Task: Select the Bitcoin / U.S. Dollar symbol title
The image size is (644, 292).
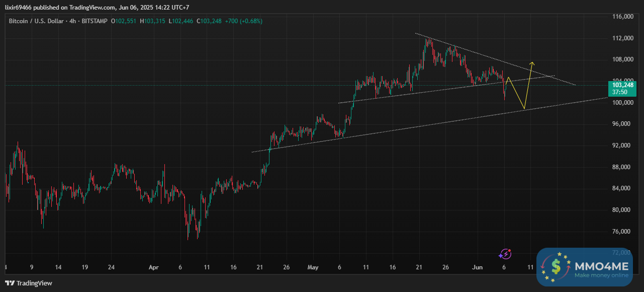Action: (x=37, y=21)
